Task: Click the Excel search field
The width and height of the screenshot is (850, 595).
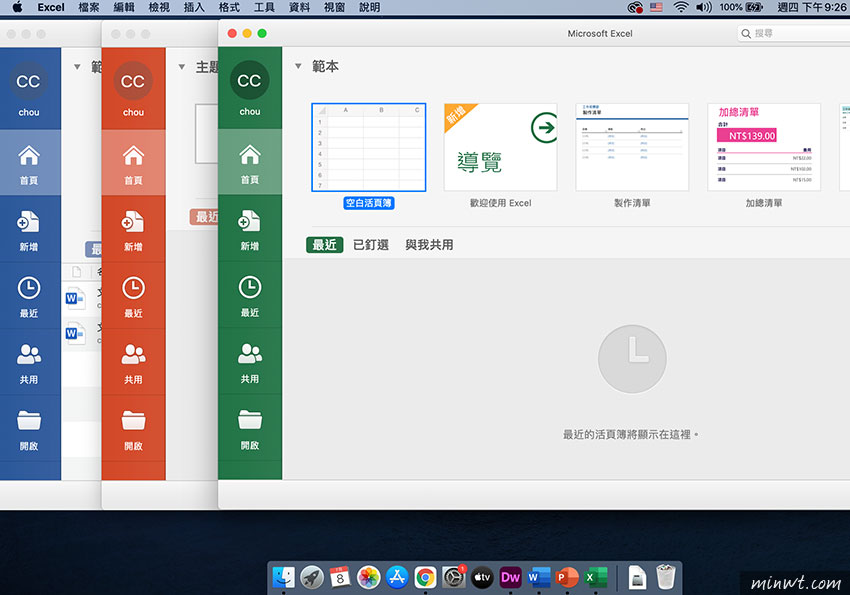Action: (x=794, y=34)
